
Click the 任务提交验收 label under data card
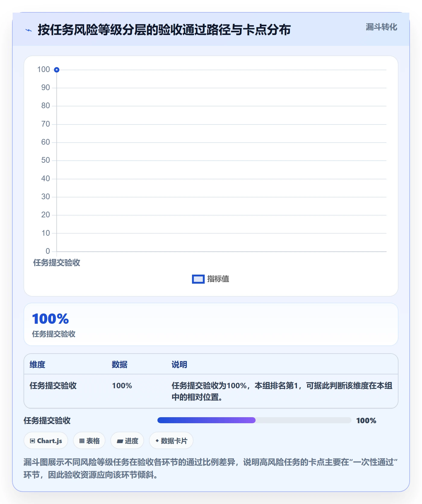point(54,334)
